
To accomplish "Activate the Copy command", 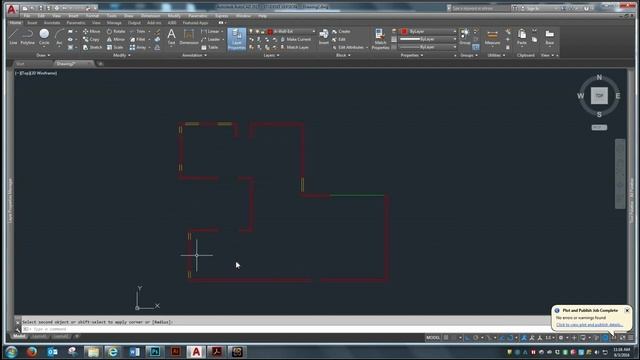I will coord(91,40).
